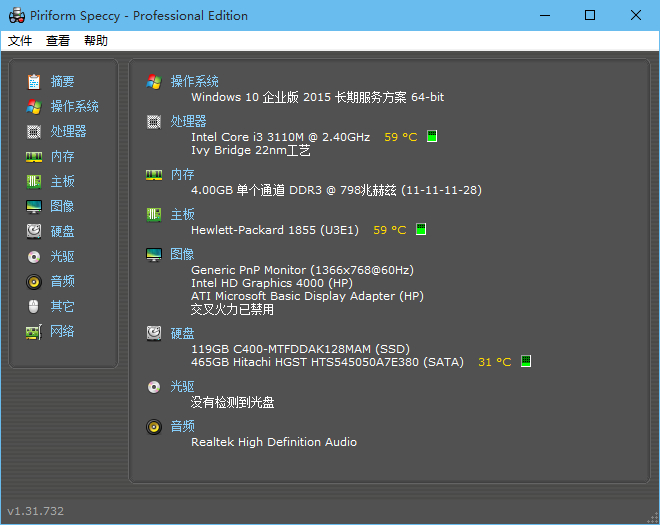The image size is (660, 525).
Task: Open the Storage (硬盘) drive icon in sidebar
Action: (x=34, y=231)
